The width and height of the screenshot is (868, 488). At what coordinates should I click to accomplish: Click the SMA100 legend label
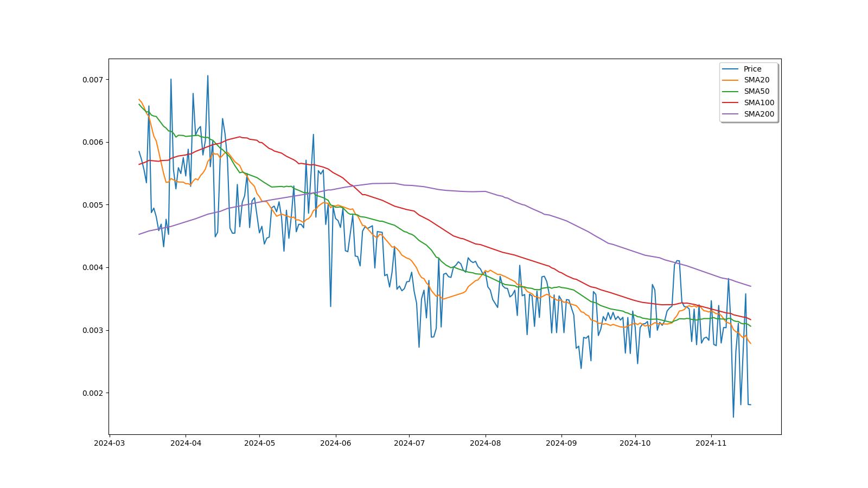[759, 103]
